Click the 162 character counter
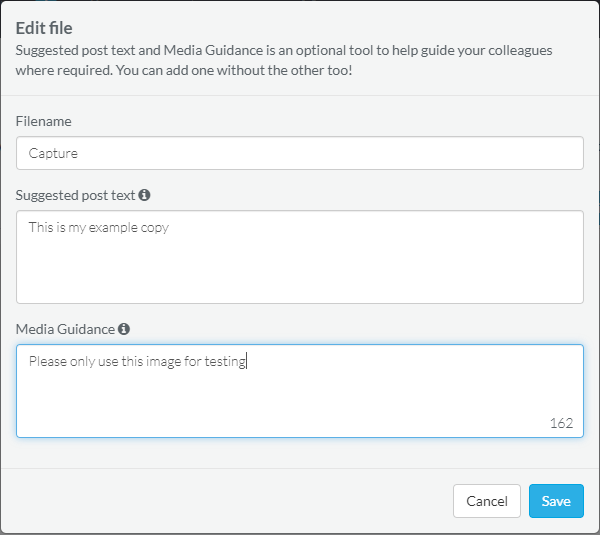This screenshot has height=535, width=600. pos(561,423)
